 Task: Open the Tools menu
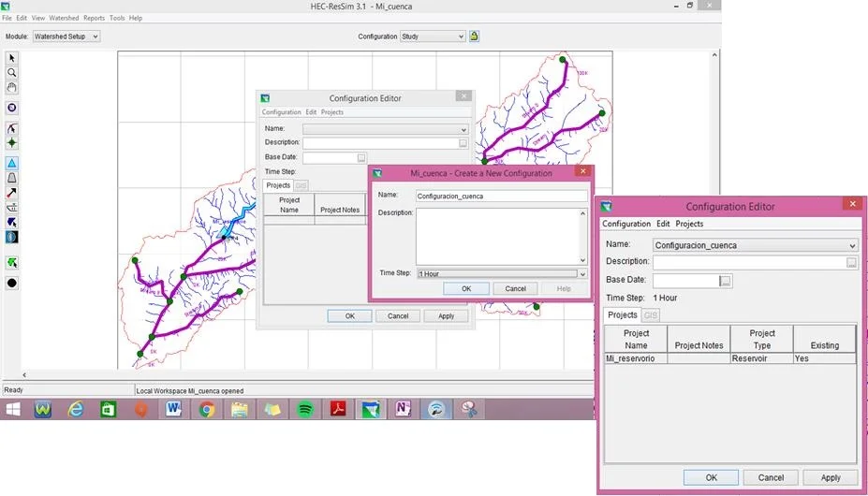coord(117,18)
